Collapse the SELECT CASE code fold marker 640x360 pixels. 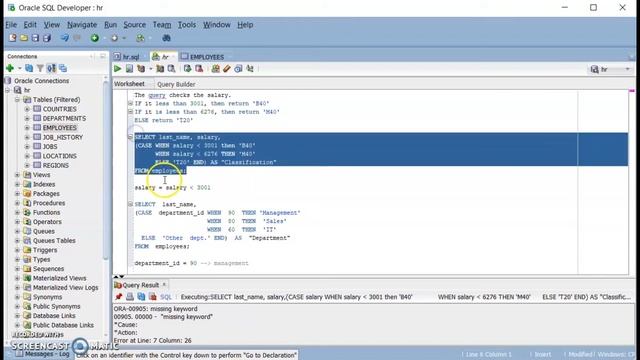[x=131, y=137]
